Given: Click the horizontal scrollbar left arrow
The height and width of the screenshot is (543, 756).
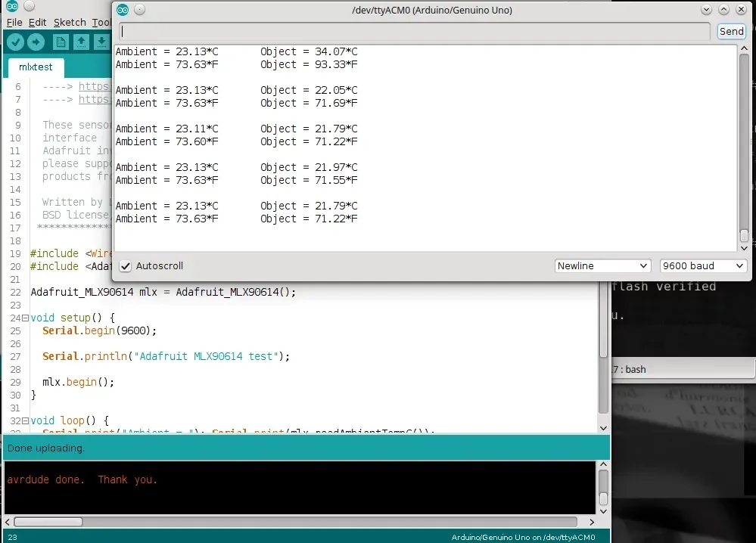Looking at the screenshot, I should [8, 522].
